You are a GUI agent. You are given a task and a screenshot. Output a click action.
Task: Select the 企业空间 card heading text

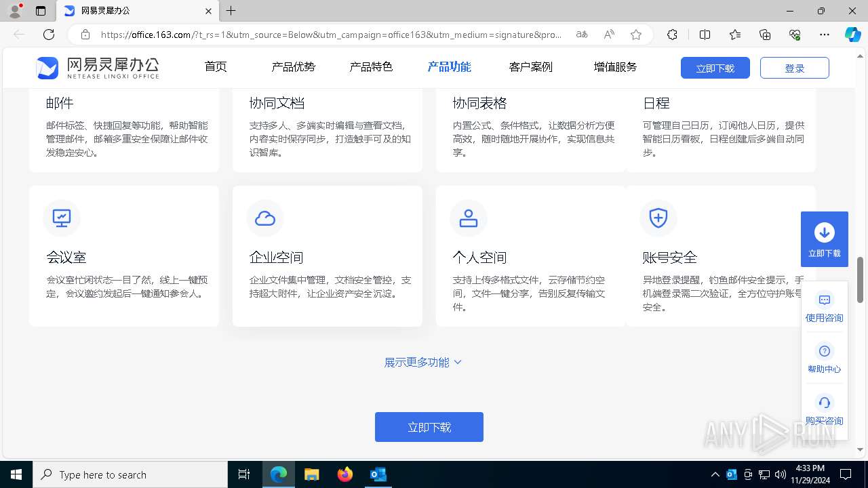[277, 258]
